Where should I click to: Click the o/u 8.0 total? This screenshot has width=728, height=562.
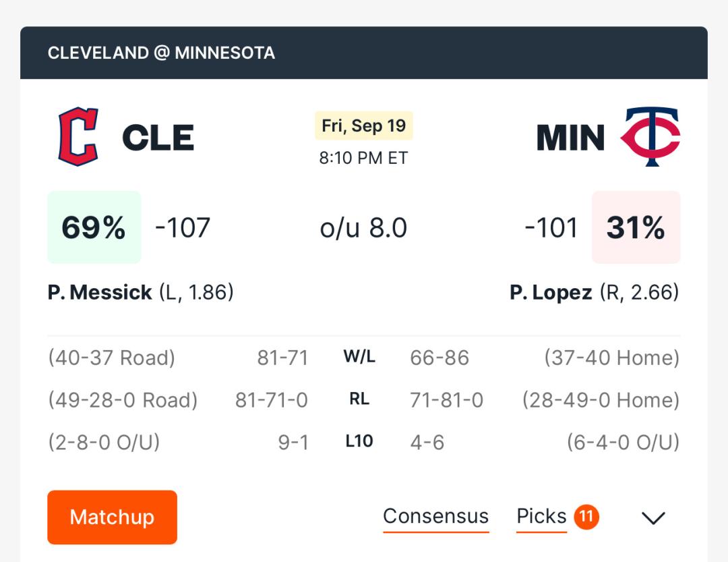tap(363, 228)
